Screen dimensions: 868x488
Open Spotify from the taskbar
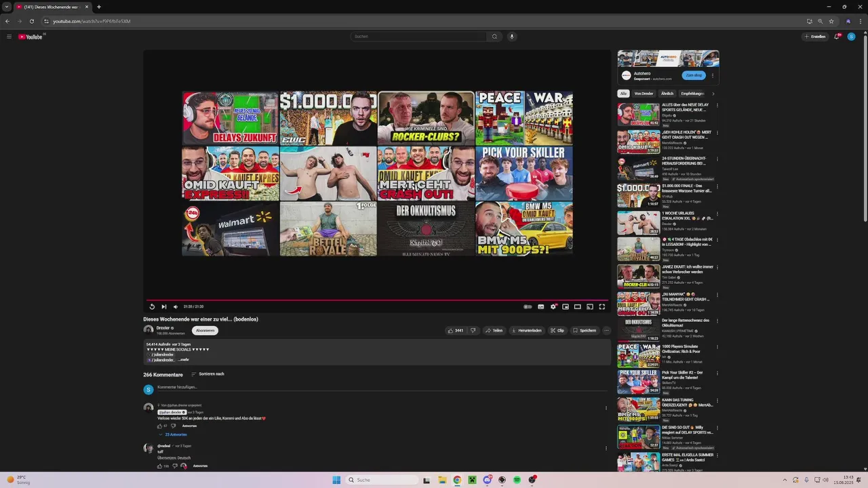(x=517, y=480)
